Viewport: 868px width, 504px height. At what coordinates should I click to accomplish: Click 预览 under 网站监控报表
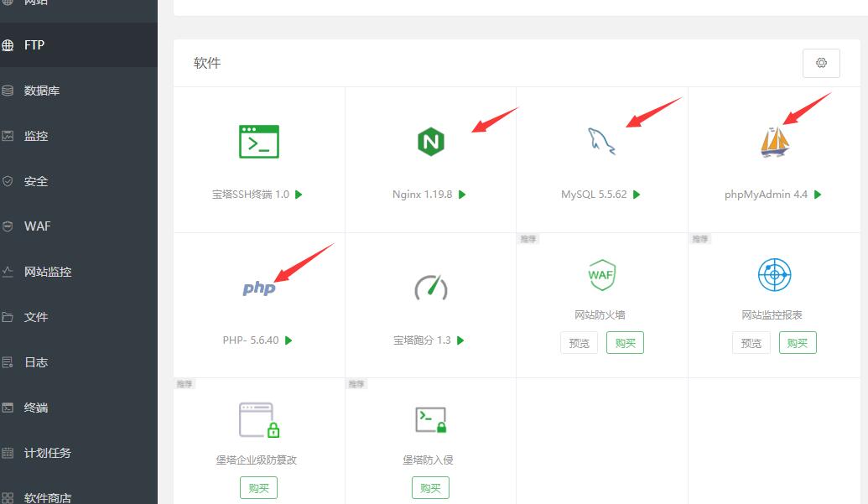point(751,343)
